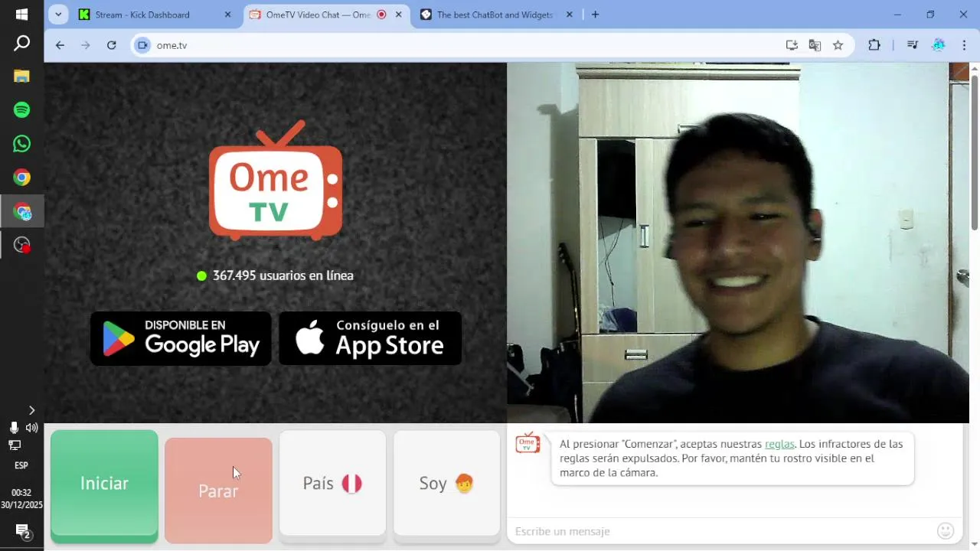Close the OmeTV Video Chat tab
This screenshot has width=980, height=551.
[x=398, y=15]
